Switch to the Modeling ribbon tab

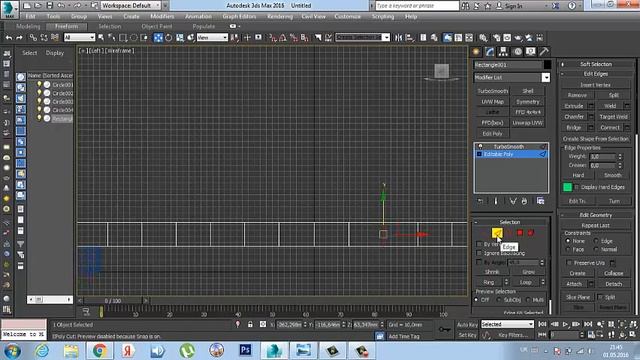(x=28, y=26)
